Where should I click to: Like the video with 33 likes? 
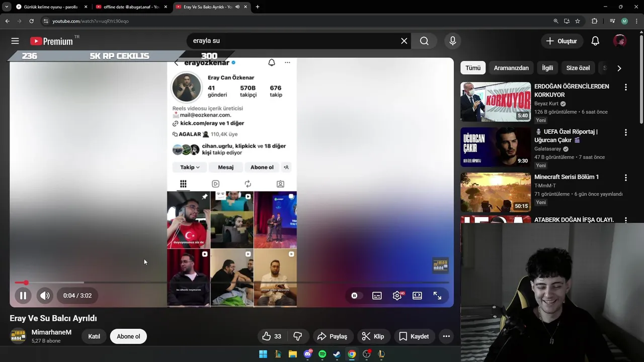pos(272,336)
